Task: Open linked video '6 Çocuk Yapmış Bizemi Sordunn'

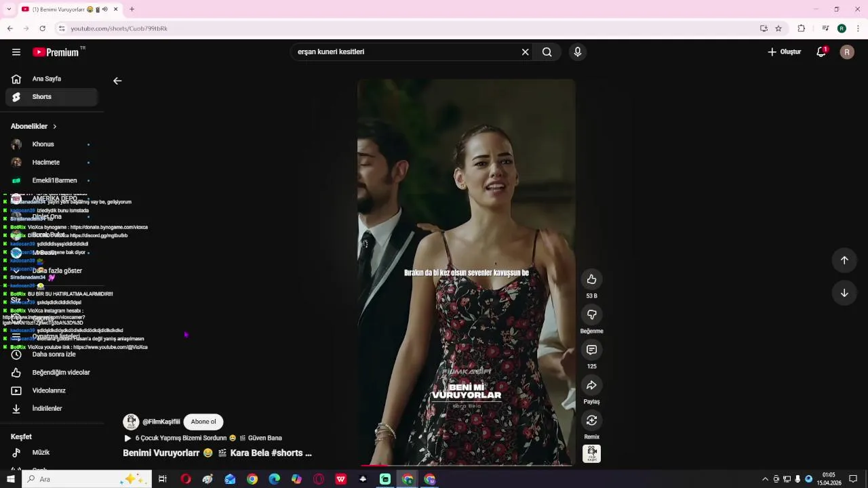Action: click(203, 438)
